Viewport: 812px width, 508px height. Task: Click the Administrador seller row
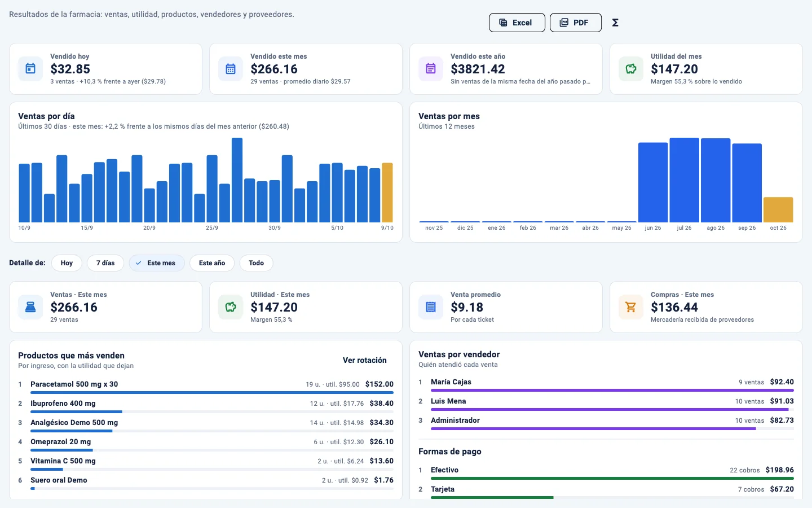(x=606, y=423)
